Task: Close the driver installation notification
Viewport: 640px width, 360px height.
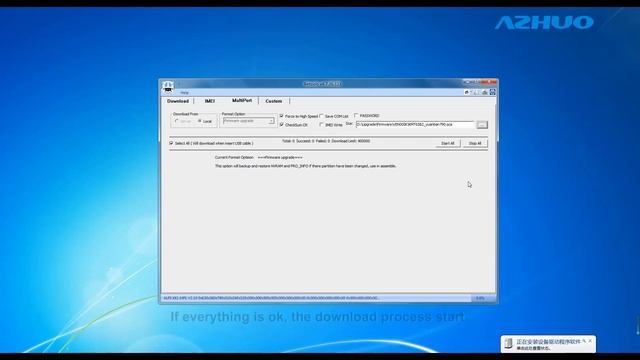Action: pos(590,340)
